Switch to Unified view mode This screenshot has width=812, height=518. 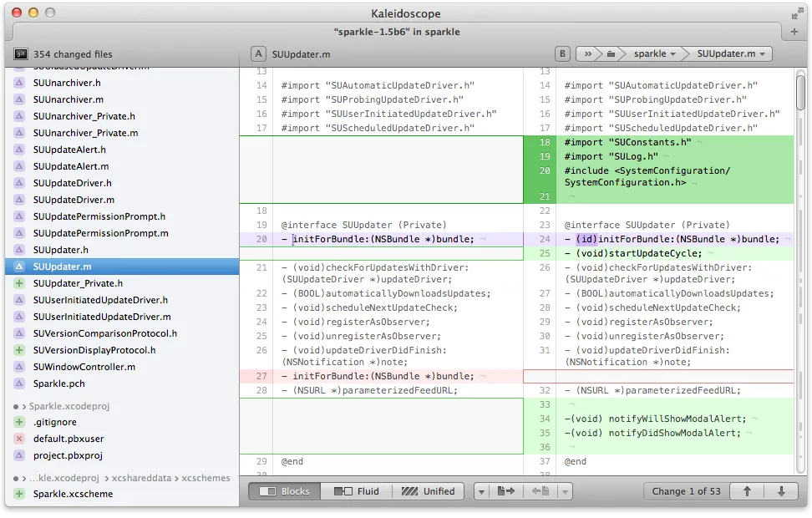(428, 491)
